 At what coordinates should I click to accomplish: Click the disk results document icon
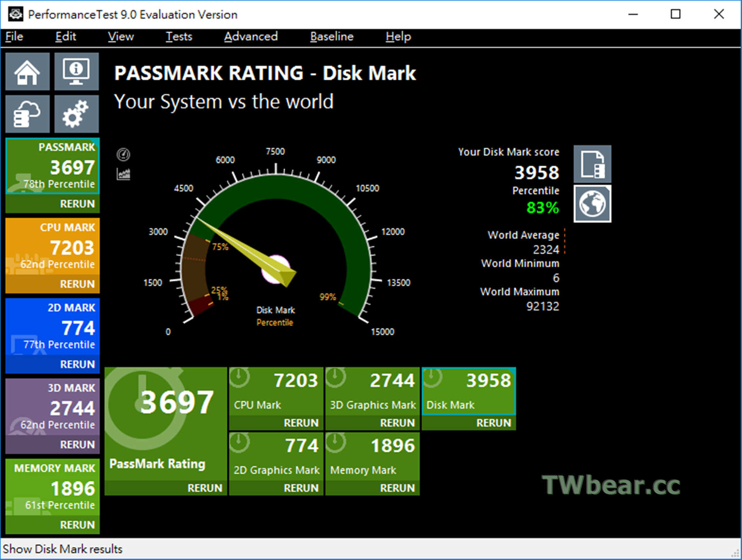coord(592,164)
